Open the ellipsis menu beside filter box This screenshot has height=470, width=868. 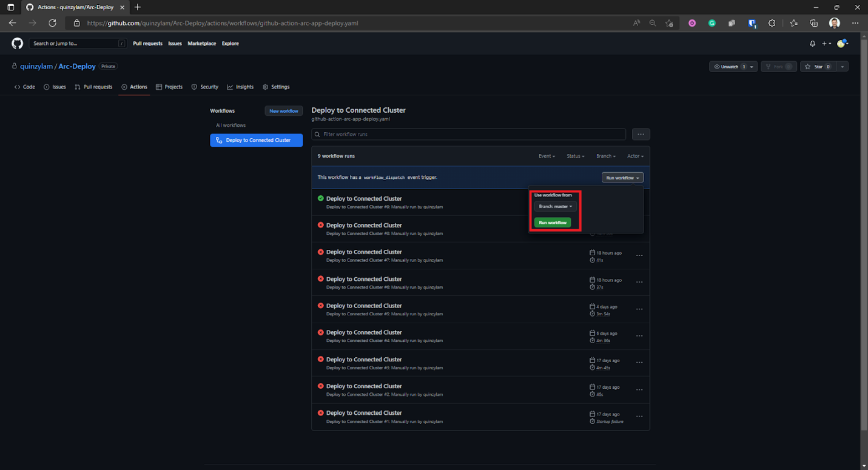point(641,134)
